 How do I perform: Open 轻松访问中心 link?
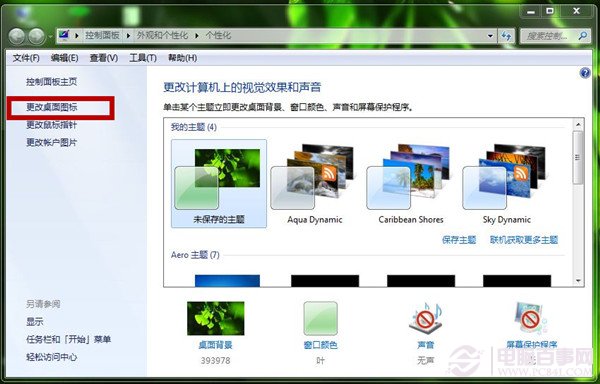(52, 357)
